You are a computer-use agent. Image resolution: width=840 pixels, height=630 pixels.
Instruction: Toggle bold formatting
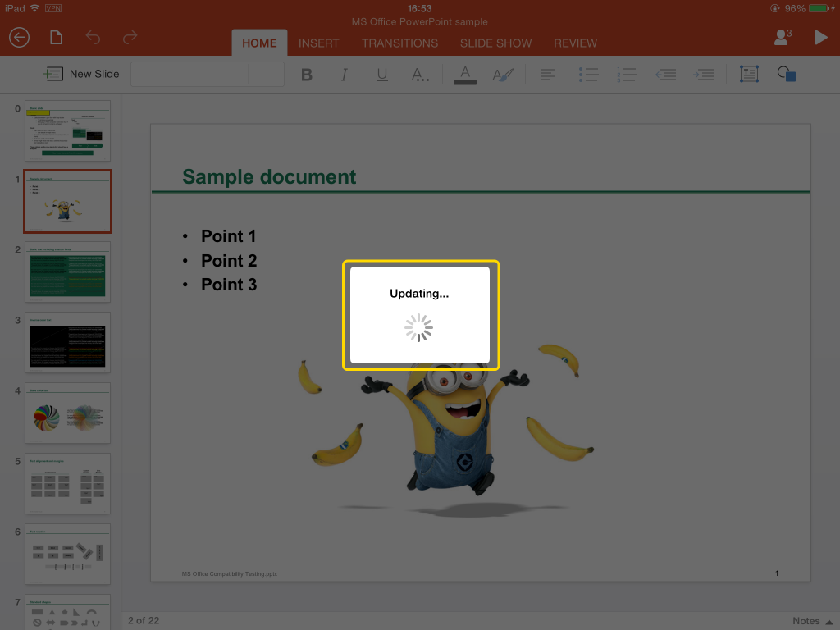click(x=307, y=75)
